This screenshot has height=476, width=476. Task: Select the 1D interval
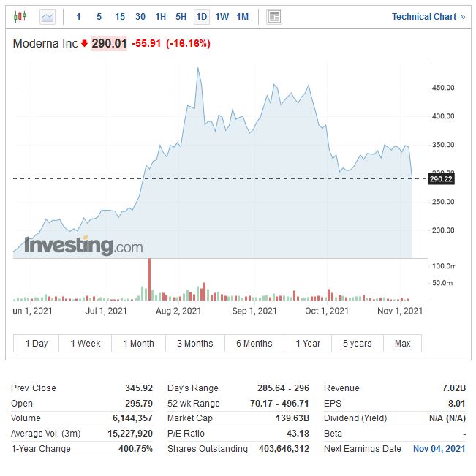202,16
